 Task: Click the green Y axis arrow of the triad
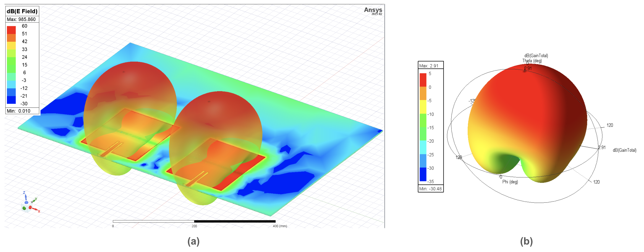[x=33, y=200]
